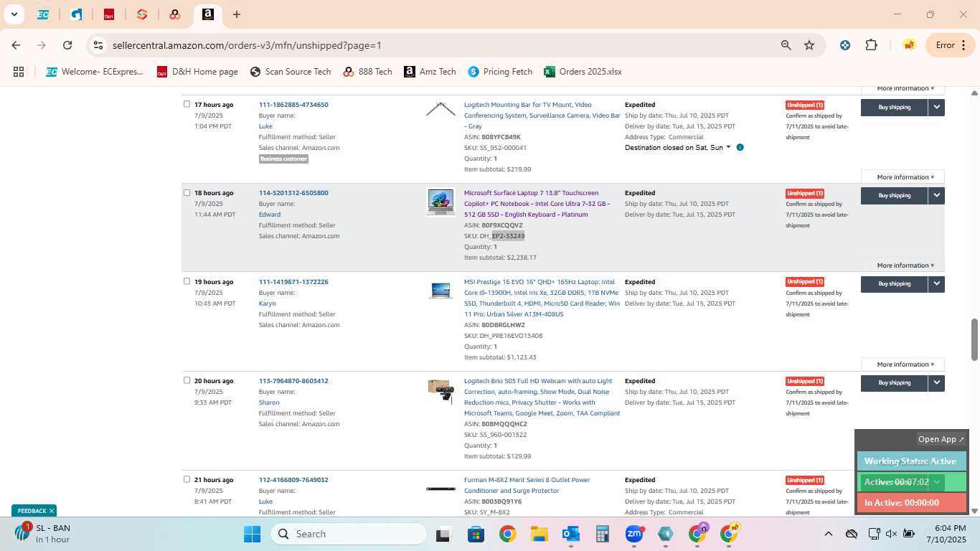Viewport: 980px width, 551px height.
Task: Open the site information icon in address bar
Action: point(98,45)
